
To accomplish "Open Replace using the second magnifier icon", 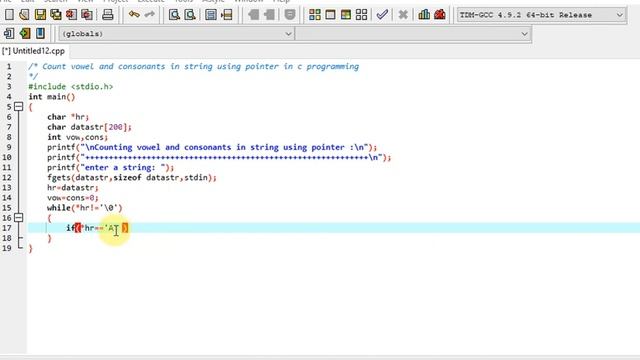I will pyautogui.click(x=190, y=15).
